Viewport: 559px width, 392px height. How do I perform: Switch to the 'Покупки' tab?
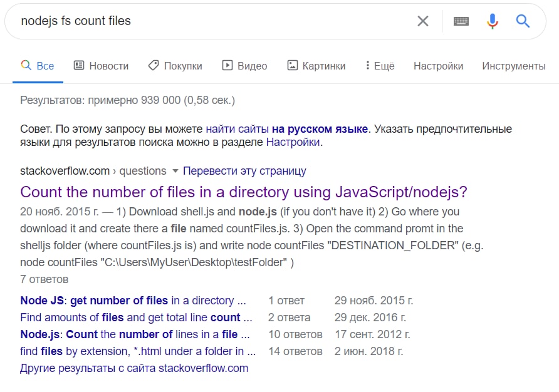(x=175, y=66)
